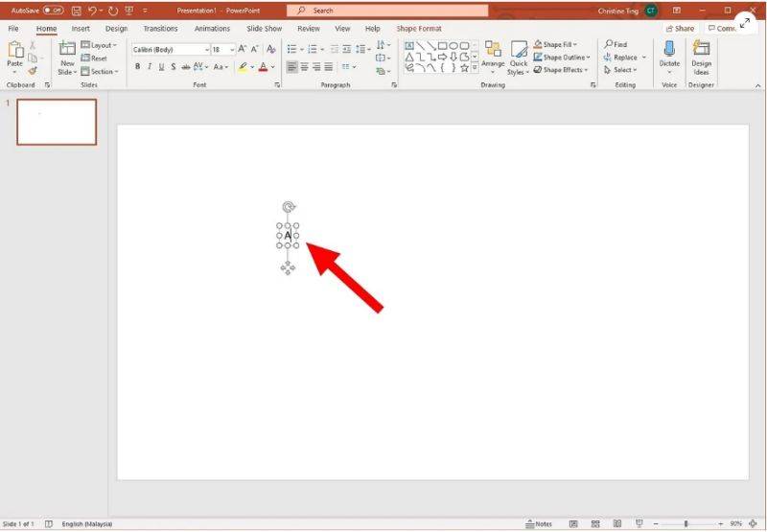
Task: Click the Paste clipboard icon
Action: click(15, 50)
